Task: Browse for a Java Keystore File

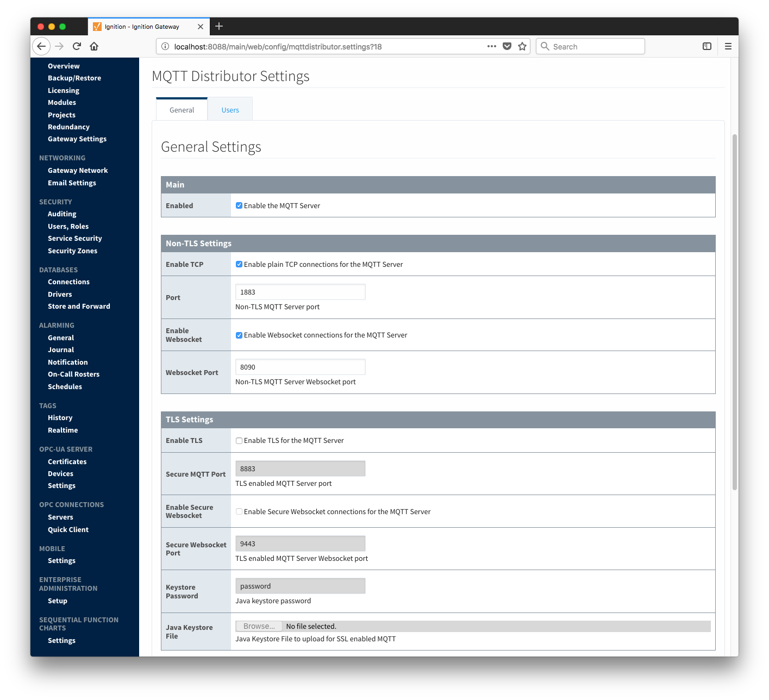Action: tap(259, 626)
